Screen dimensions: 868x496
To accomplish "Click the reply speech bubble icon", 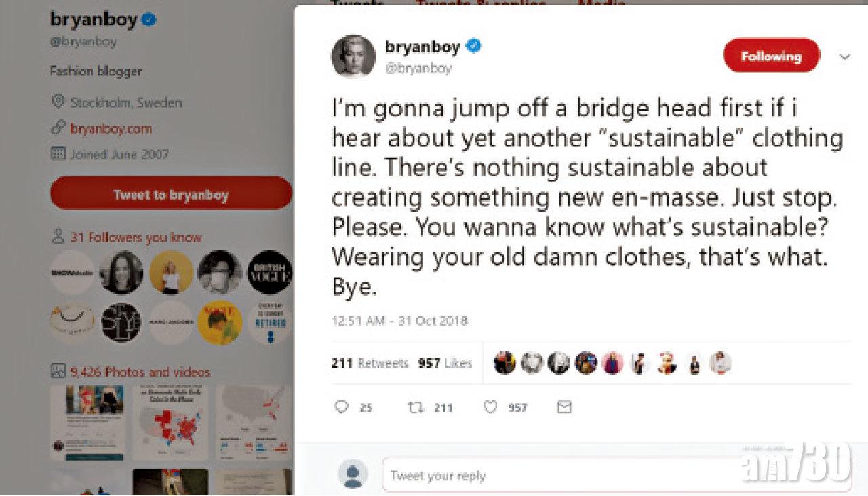I will tap(342, 407).
